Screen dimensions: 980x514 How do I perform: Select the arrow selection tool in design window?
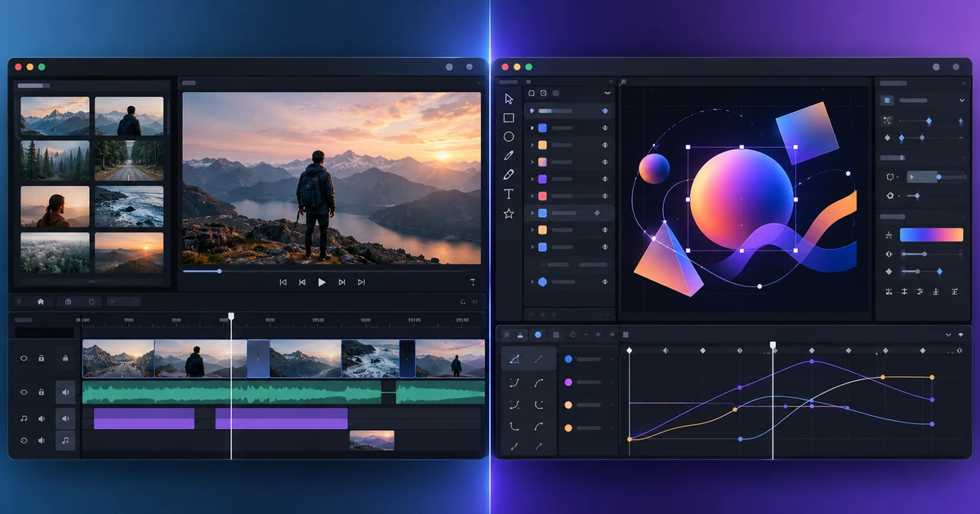click(x=509, y=99)
